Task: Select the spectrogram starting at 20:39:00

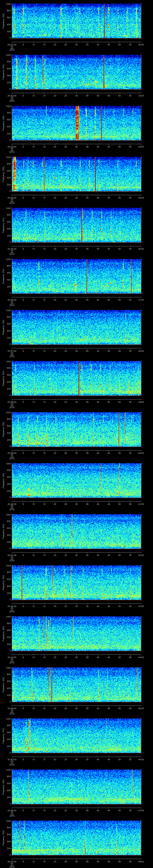Action: [77, 429]
